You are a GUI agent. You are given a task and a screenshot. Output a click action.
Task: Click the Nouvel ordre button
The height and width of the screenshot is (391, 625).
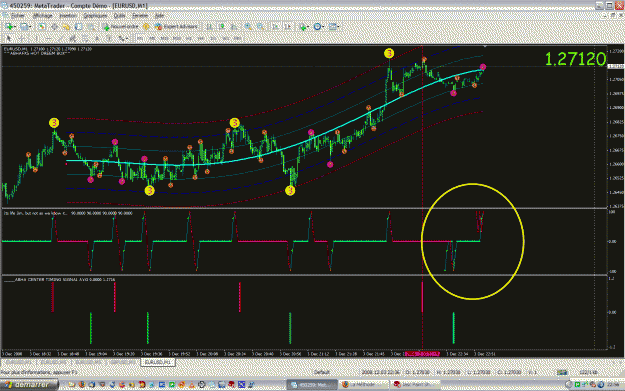120,27
